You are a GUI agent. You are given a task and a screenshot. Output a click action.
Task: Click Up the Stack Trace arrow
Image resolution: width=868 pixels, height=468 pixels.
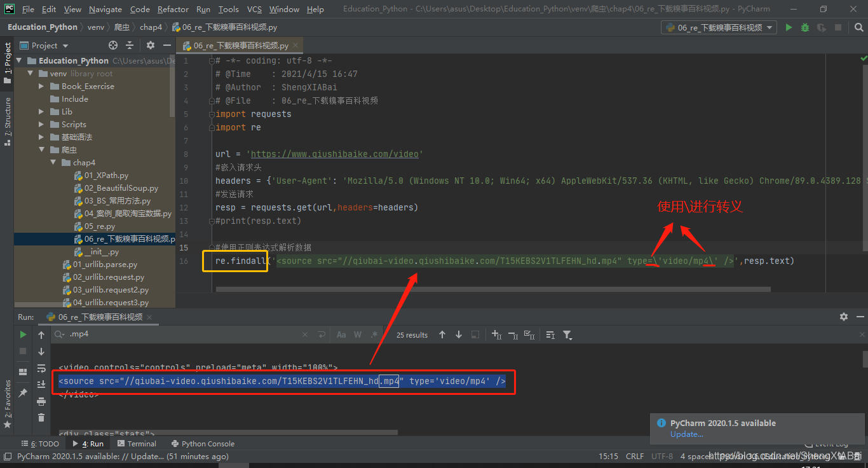41,335
